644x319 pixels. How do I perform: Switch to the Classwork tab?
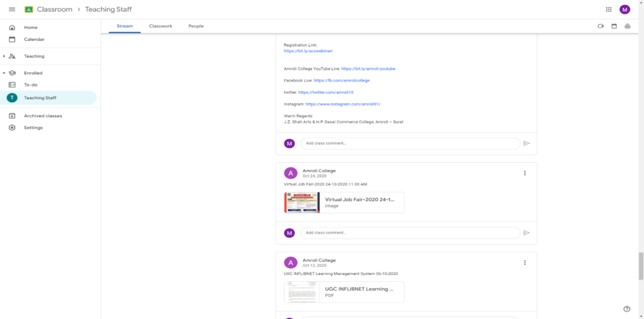click(x=160, y=26)
